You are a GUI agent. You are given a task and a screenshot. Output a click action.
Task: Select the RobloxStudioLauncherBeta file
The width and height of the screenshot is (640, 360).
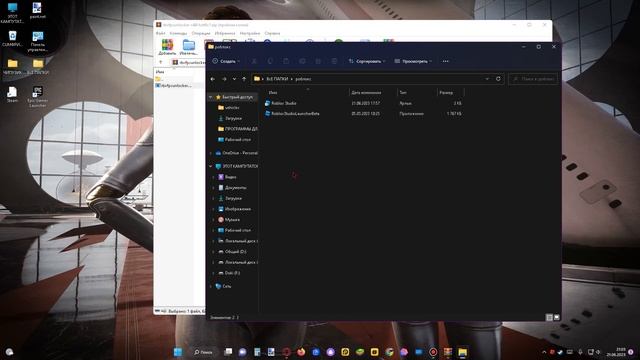coord(295,113)
